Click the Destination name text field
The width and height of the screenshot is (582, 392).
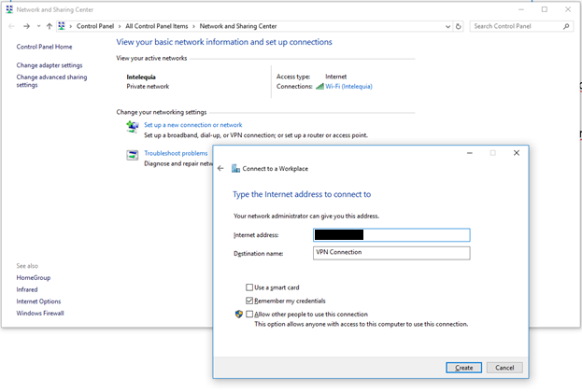pyautogui.click(x=391, y=253)
